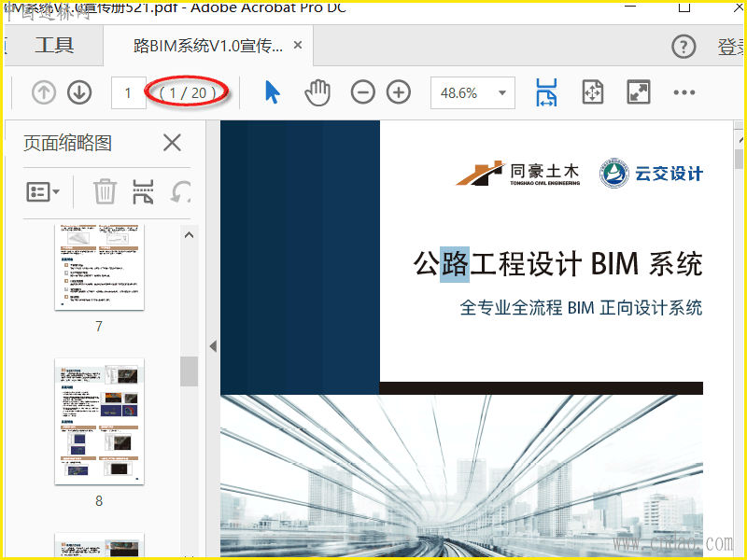Delete selected page with trash icon
This screenshot has width=747, height=560.
(105, 191)
